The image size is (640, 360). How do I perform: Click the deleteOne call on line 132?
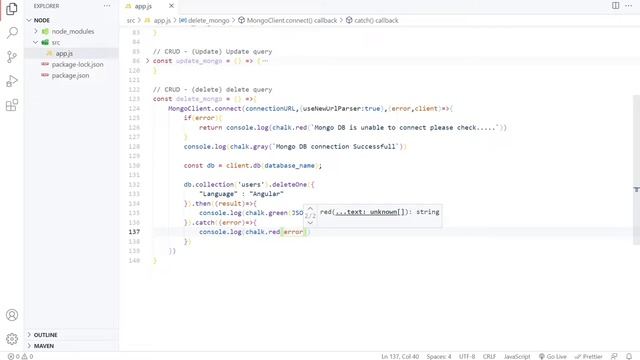pyautogui.click(x=289, y=184)
